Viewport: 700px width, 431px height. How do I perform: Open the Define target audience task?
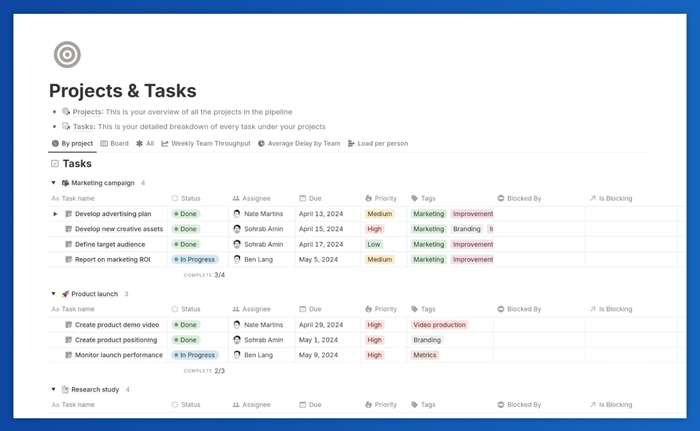(110, 244)
